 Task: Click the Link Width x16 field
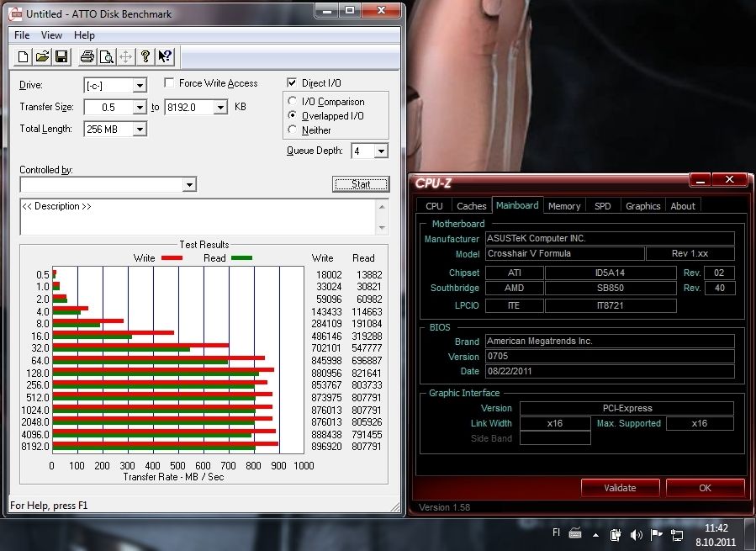click(x=555, y=424)
